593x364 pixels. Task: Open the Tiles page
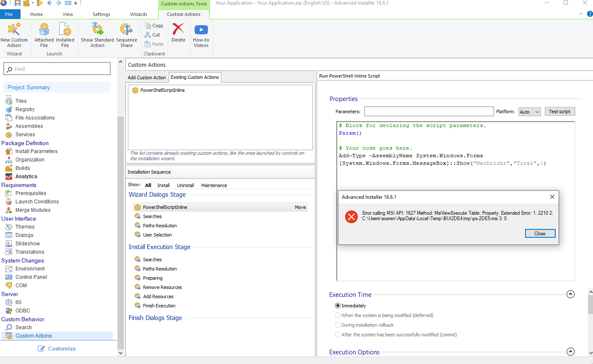21,101
